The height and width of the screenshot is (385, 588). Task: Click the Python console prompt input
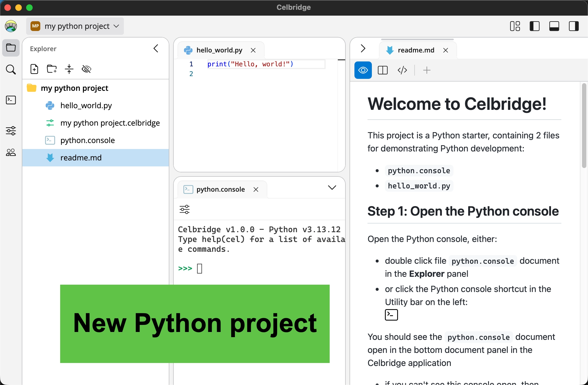199,269
